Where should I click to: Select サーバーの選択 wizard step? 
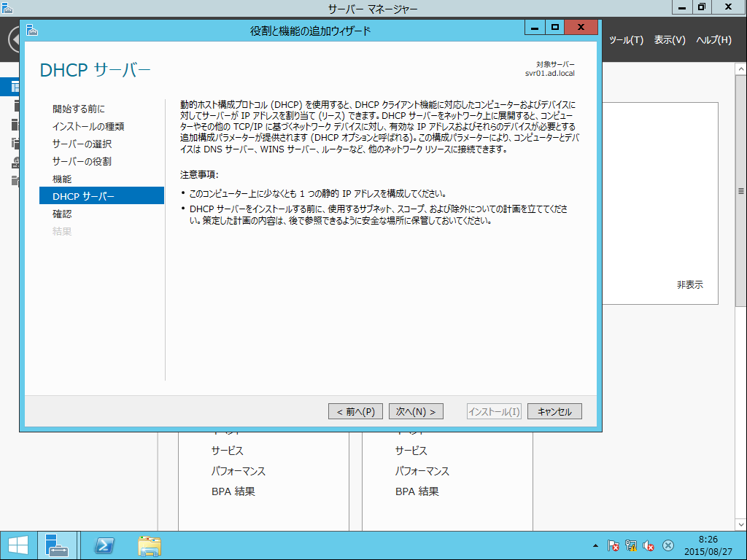tap(82, 144)
